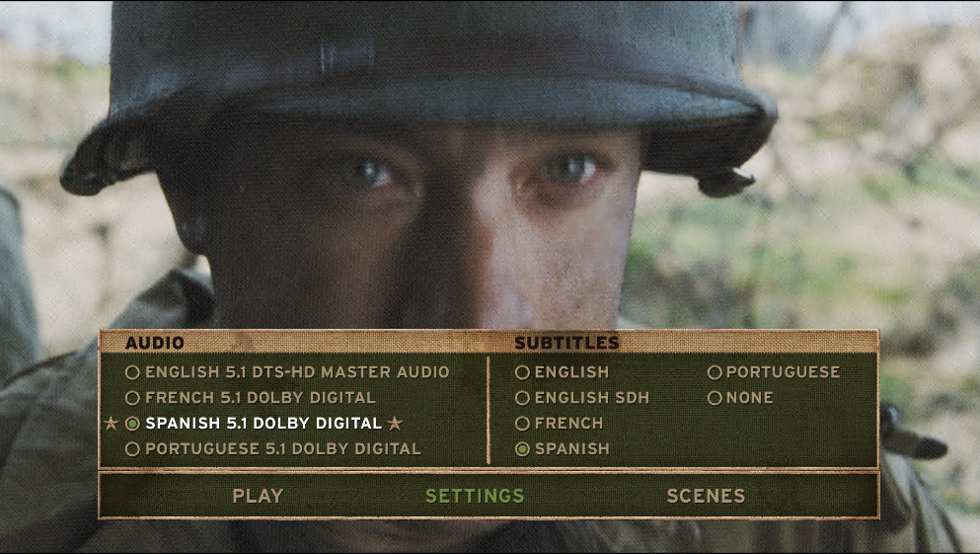Click the Portuguese subtitles text label
This screenshot has height=554, width=980.
(x=784, y=372)
